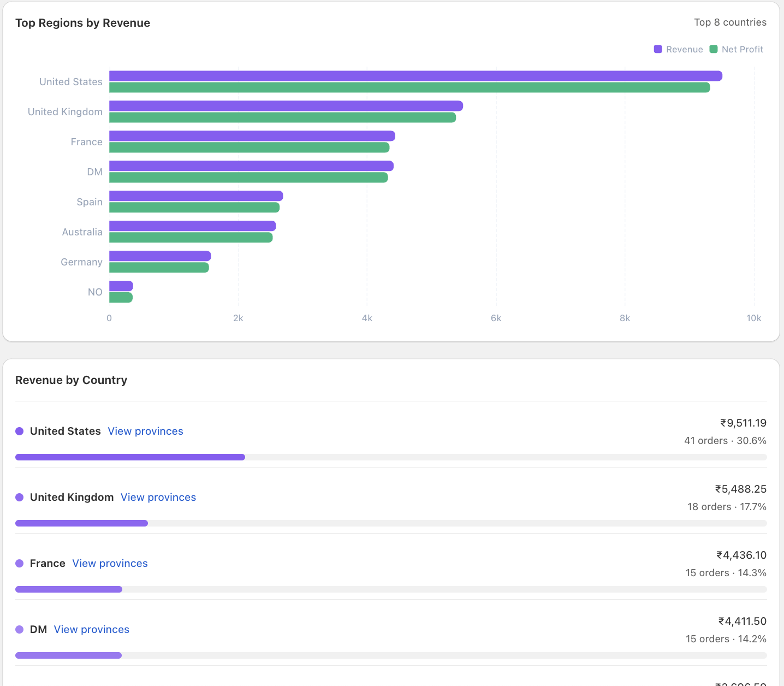Viewport: 784px width, 686px height.
Task: Click the United Kingdom purple bullet dot
Action: click(20, 497)
